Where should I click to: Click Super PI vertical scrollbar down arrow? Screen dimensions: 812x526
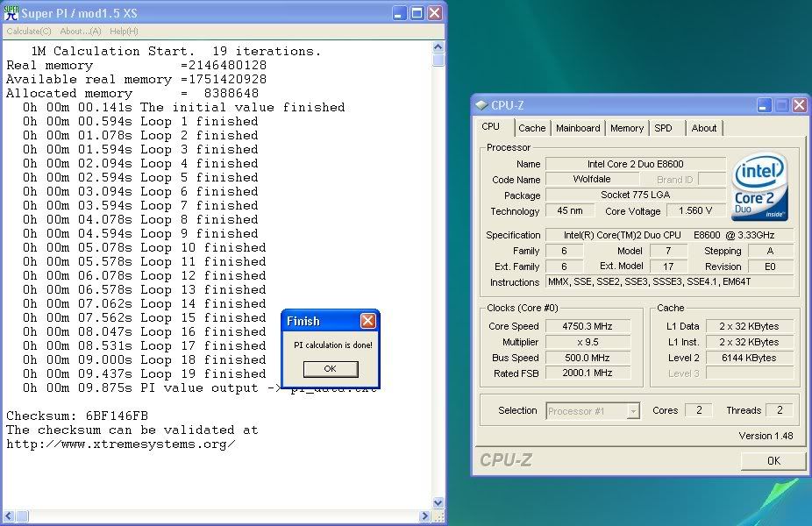coord(438,502)
